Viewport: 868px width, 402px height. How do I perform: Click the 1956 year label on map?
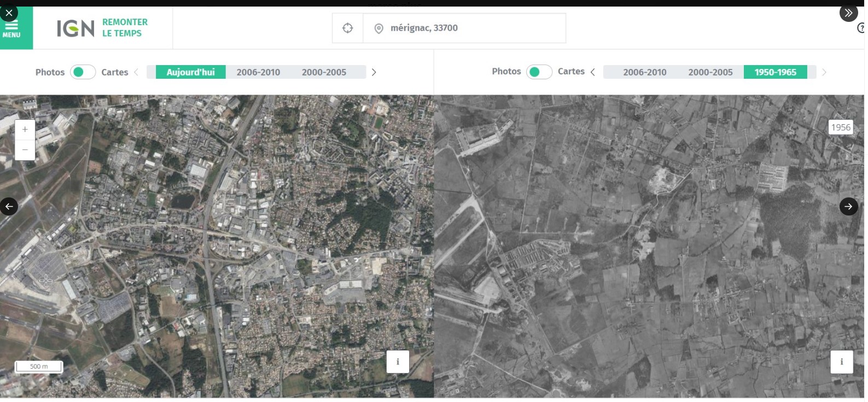[841, 127]
